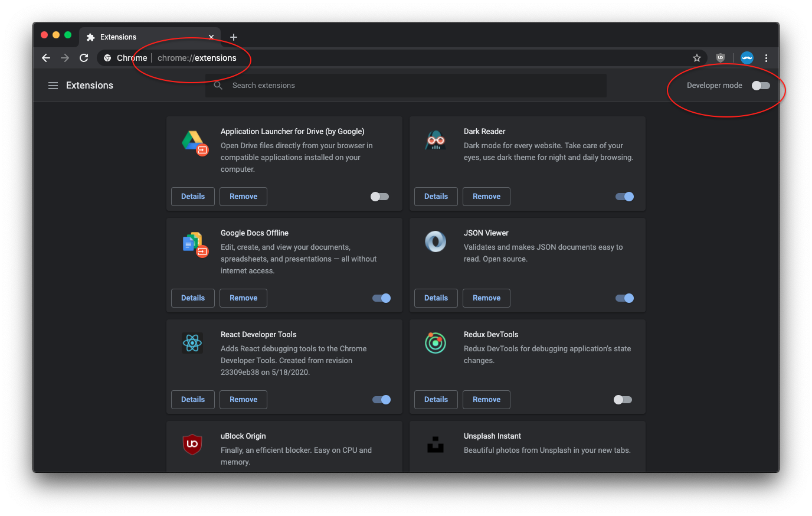Click the Google Drive launcher icon
The width and height of the screenshot is (812, 516).
pyautogui.click(x=194, y=143)
